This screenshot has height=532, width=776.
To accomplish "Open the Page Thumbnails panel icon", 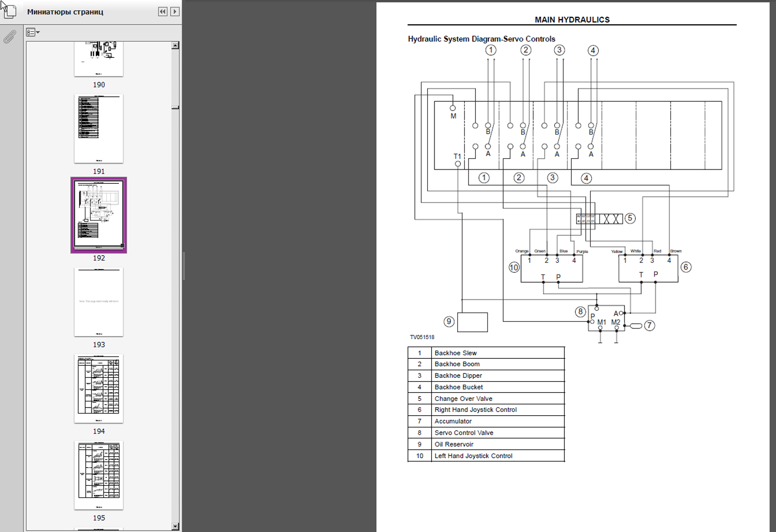I will point(9,11).
